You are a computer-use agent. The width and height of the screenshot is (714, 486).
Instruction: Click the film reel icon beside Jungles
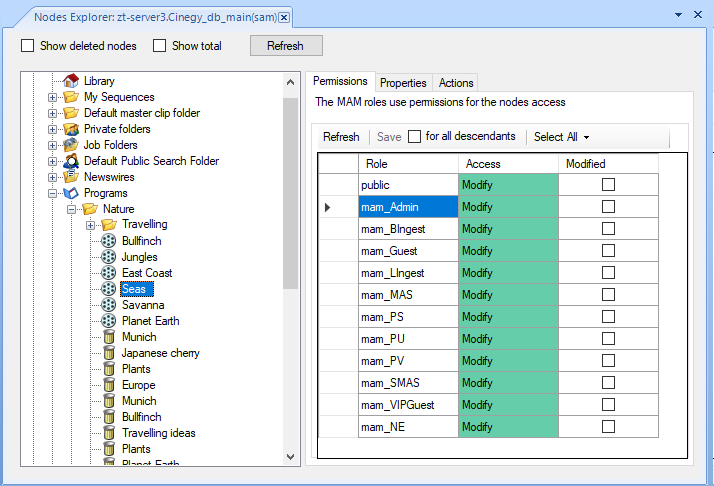108,257
